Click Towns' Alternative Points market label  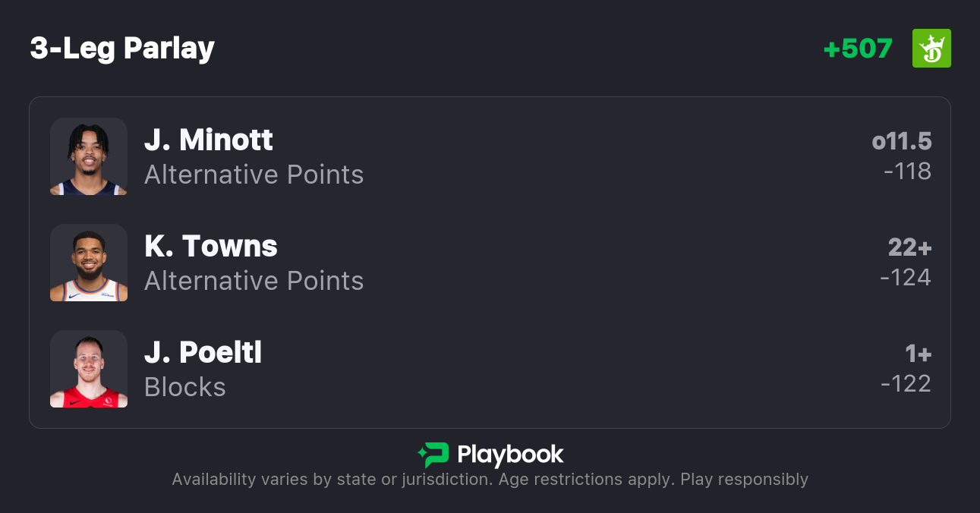pos(254,282)
